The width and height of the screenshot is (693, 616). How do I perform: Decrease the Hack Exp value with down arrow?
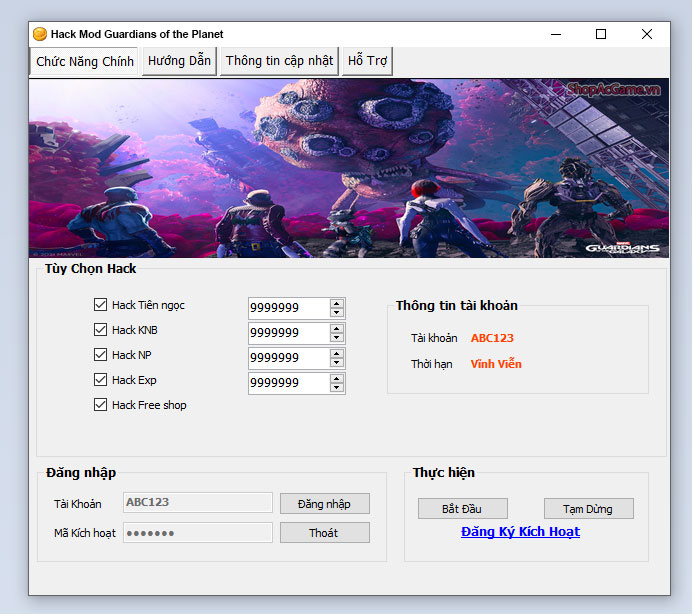click(x=337, y=388)
